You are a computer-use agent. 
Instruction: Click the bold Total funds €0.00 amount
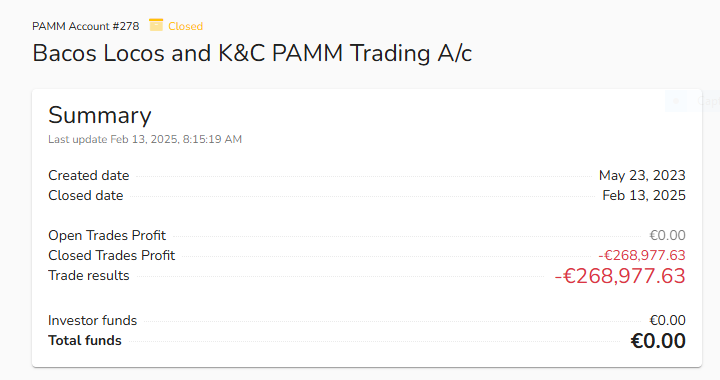pyautogui.click(x=658, y=341)
